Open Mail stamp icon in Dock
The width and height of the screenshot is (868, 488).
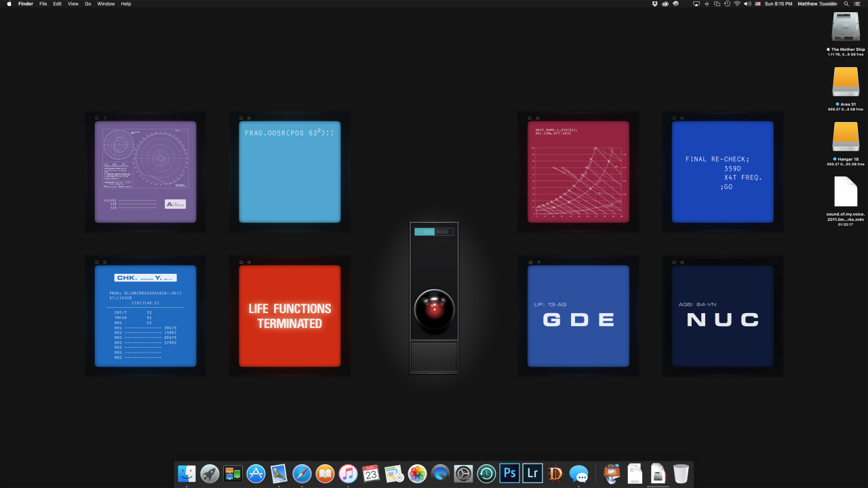(279, 473)
